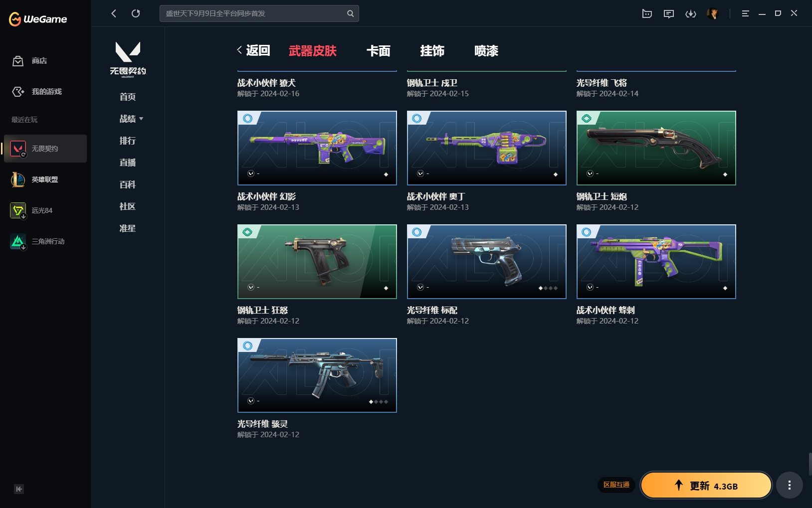The width and height of the screenshot is (812, 508).
Task: Click the 光导纤维 飞将 title
Action: point(602,83)
